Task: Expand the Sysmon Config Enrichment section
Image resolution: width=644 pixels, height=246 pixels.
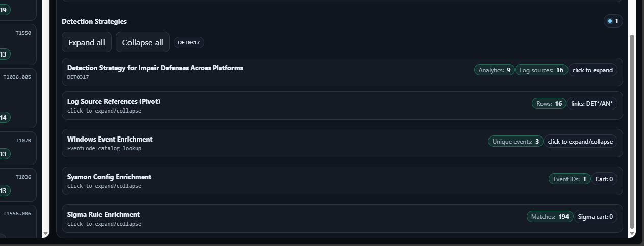Action: pyautogui.click(x=109, y=177)
